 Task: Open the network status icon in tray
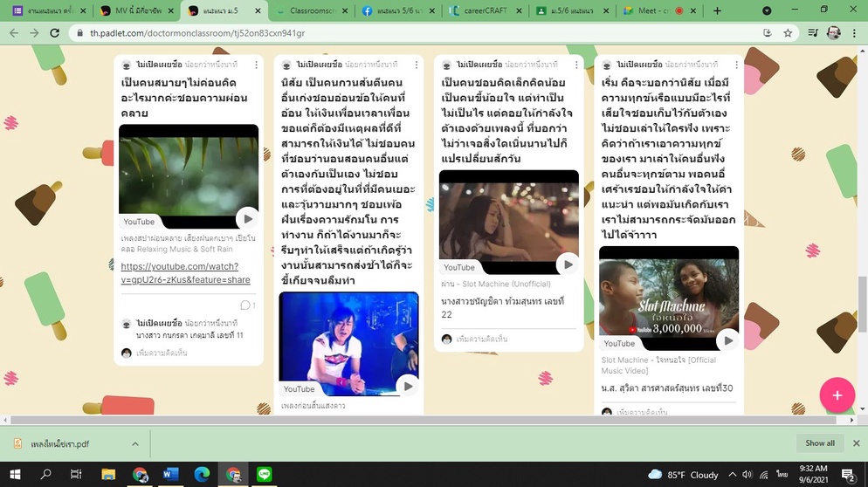tap(764, 474)
